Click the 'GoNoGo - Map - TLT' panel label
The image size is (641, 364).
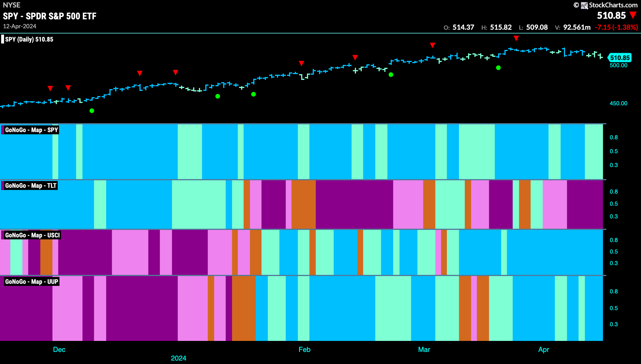pyautogui.click(x=31, y=186)
